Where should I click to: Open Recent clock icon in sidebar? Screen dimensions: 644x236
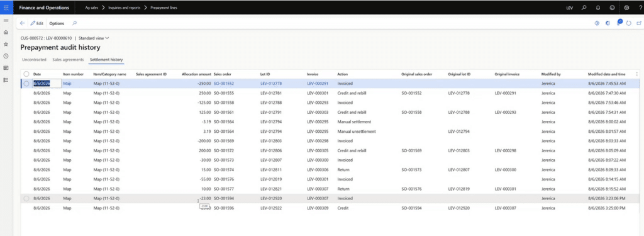[6, 56]
